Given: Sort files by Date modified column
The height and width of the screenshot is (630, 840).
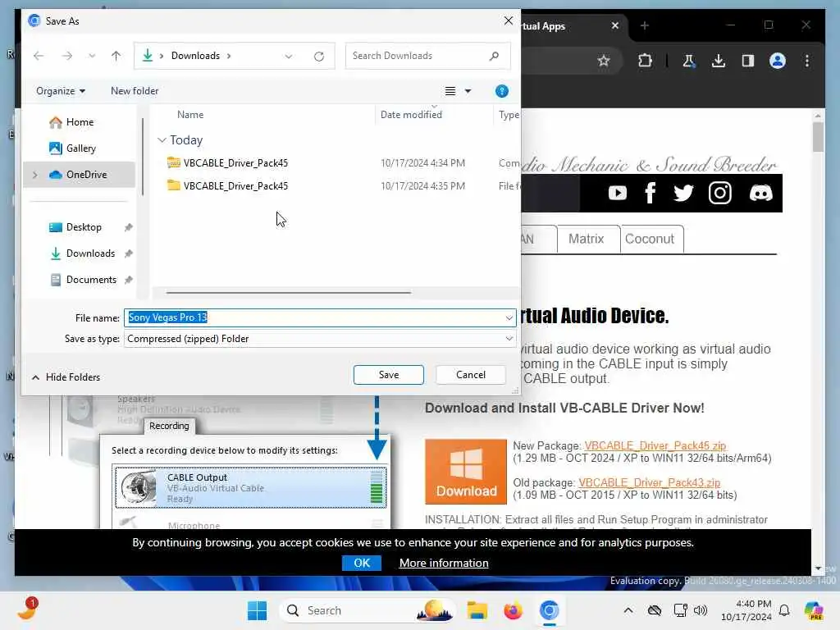Looking at the screenshot, I should 411,115.
